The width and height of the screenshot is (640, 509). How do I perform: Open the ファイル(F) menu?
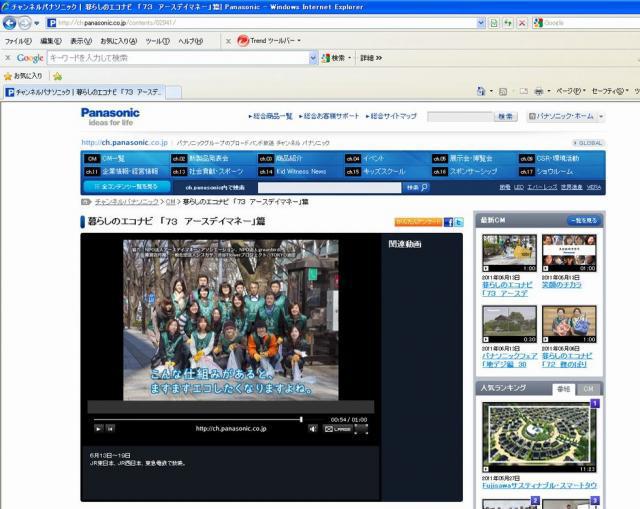point(17,41)
